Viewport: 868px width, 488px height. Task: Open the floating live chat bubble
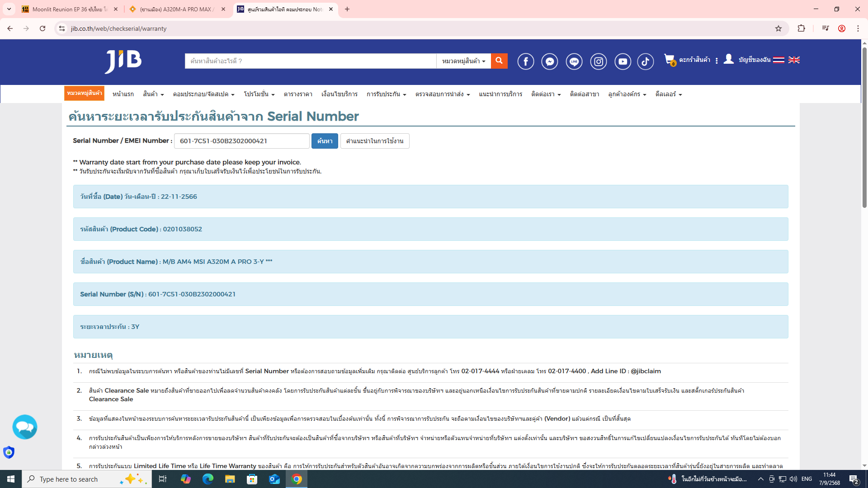[x=25, y=427]
